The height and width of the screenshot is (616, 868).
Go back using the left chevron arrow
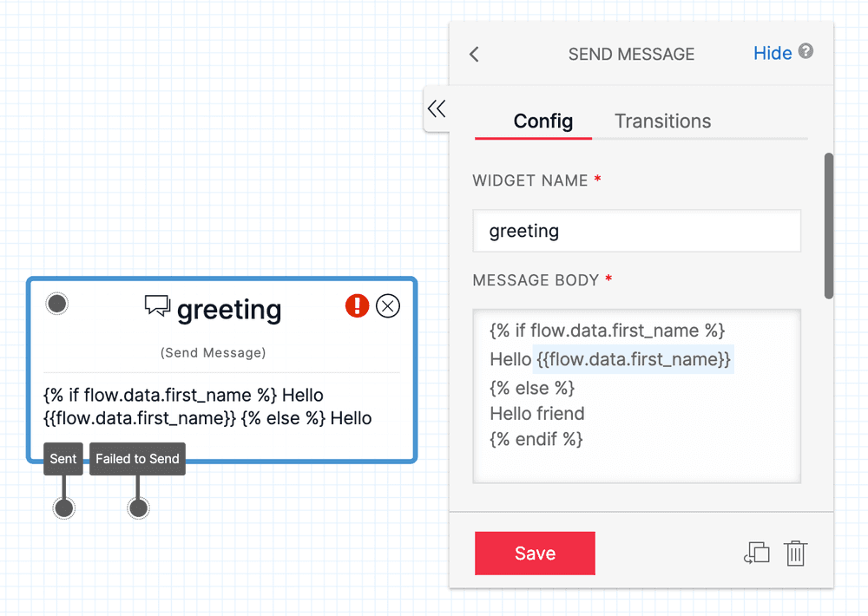tap(473, 54)
